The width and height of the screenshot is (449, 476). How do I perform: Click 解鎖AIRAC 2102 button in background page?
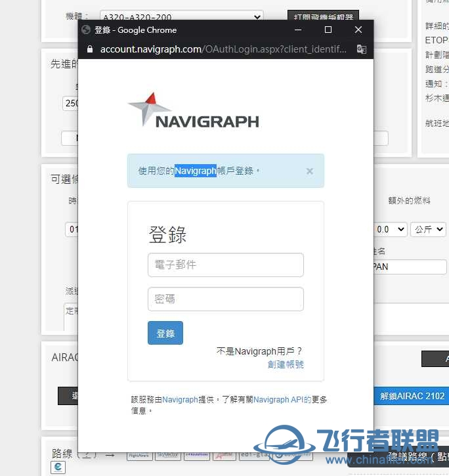point(412,396)
